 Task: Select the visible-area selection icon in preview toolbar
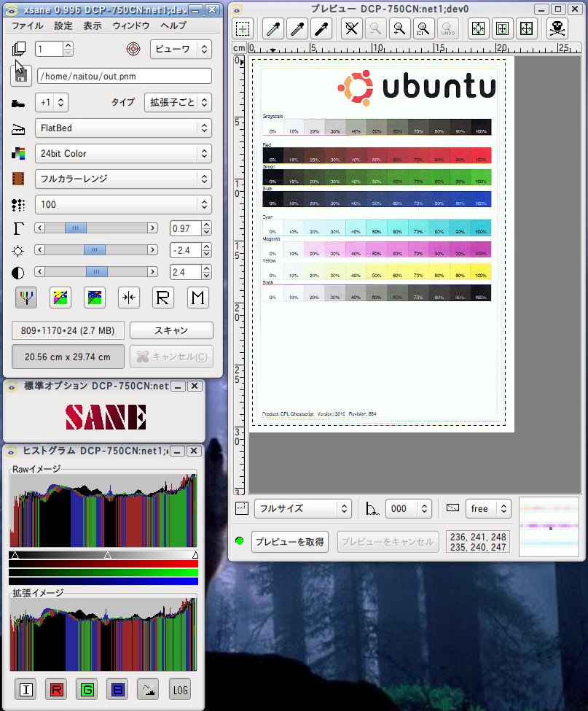tap(243, 29)
